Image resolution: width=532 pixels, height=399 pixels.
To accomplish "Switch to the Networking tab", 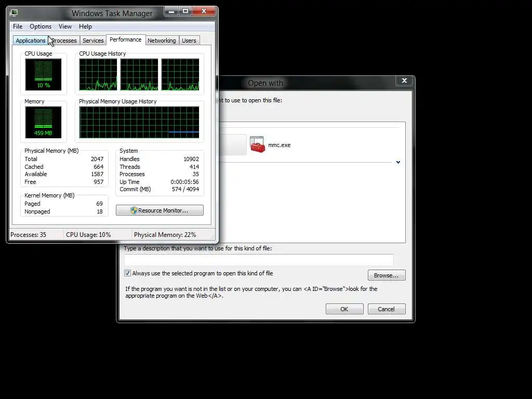I will (162, 41).
